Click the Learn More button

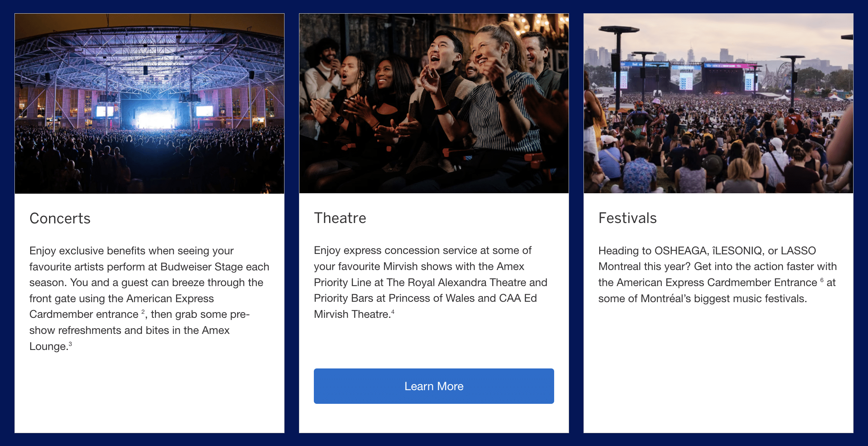pos(434,386)
